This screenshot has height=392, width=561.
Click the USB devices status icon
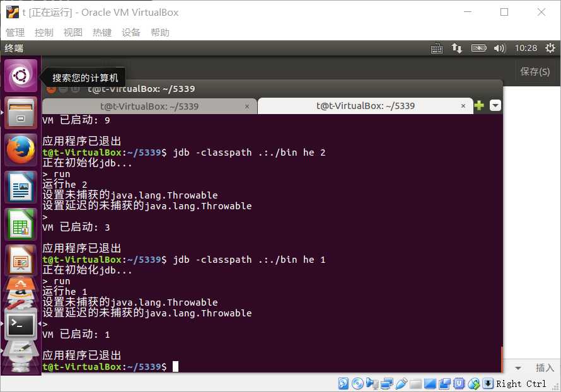tap(401, 383)
